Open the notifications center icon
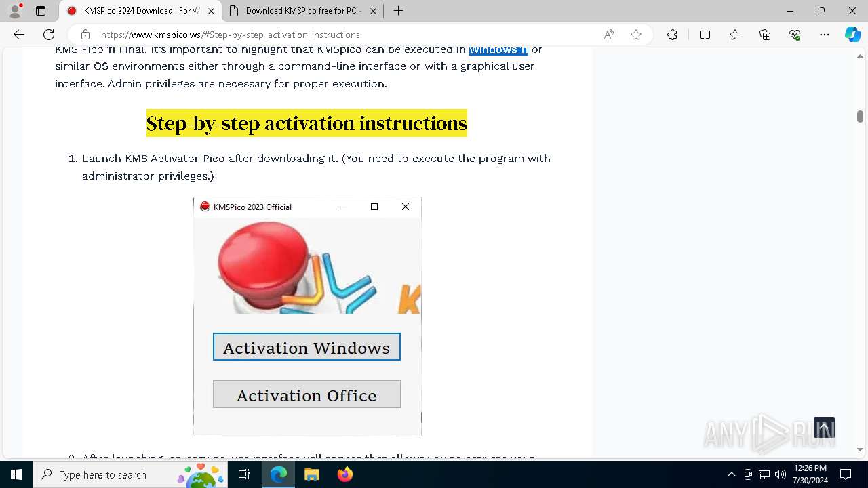 tap(846, 474)
